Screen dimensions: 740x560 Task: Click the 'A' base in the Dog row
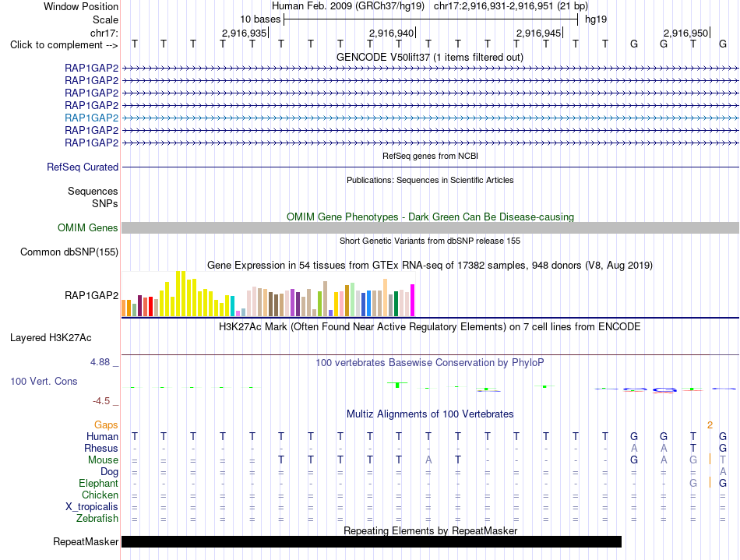(723, 471)
